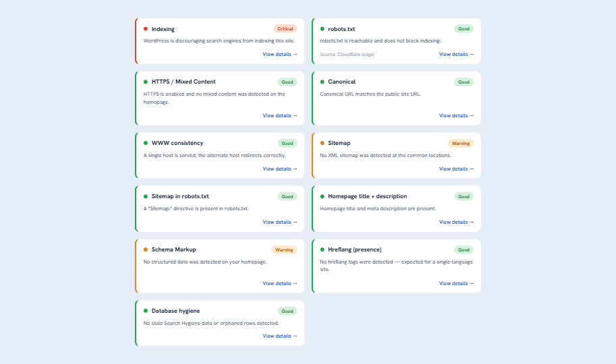View details for Database hygiene
Viewport: 616px width, 364px height.
pyautogui.click(x=280, y=336)
